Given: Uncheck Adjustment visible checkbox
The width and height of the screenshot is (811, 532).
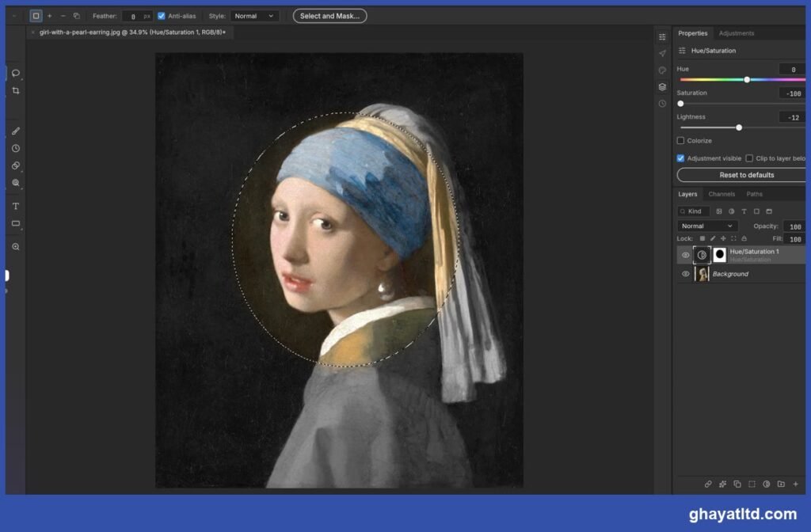Looking at the screenshot, I should [680, 158].
